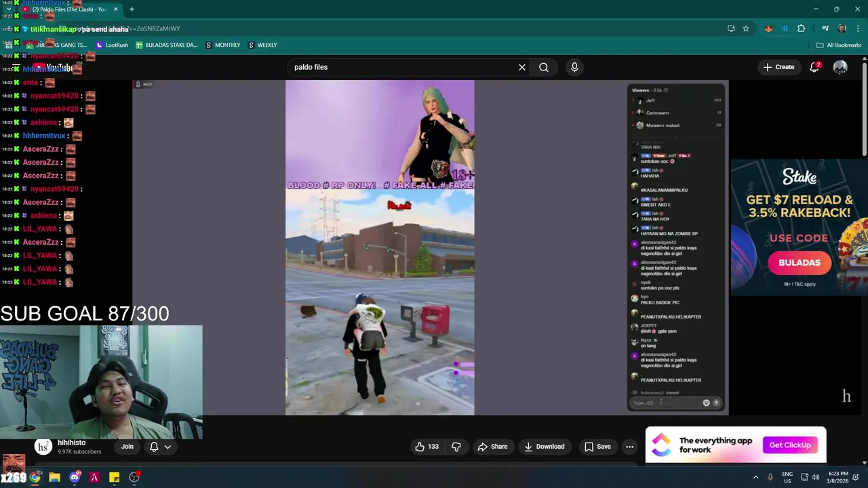Select the Paldo Files browser tab

[x=68, y=9]
